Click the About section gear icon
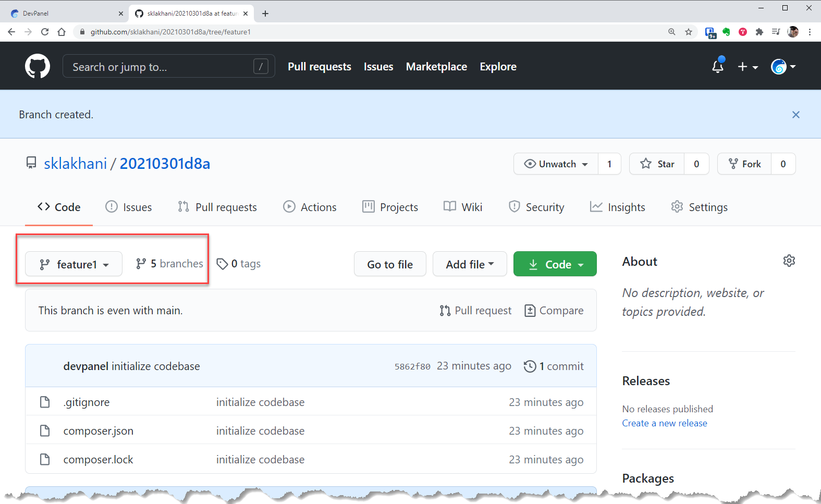 coord(789,261)
